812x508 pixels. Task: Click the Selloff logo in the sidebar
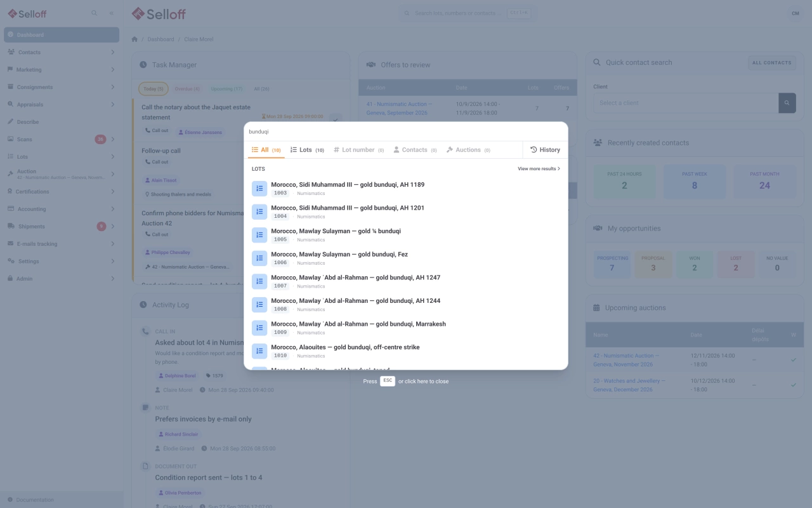[x=27, y=13]
